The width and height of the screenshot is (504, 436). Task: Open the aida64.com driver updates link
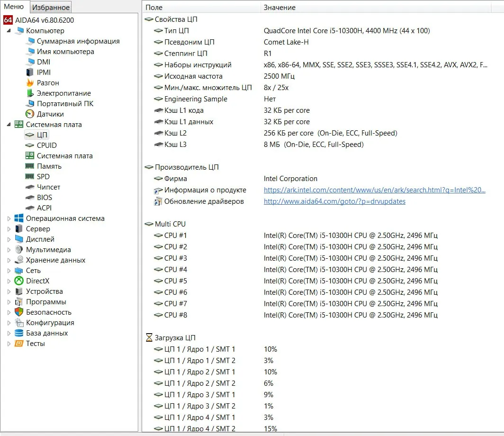point(334,201)
